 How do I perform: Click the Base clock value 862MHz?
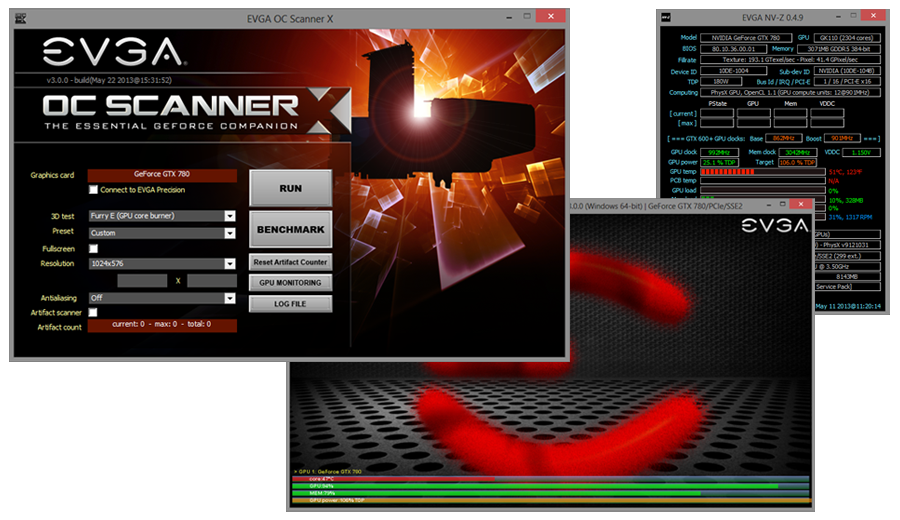[783, 138]
